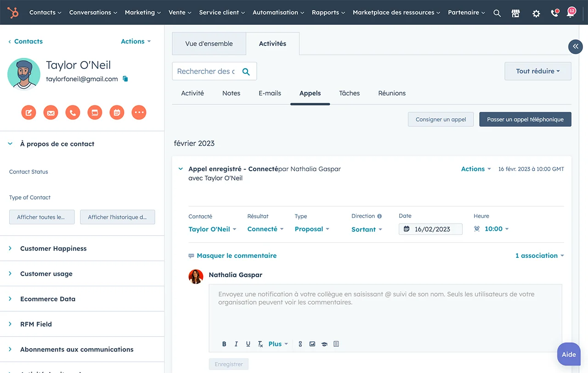Click the Passer un appel téléphonique button

point(525,119)
